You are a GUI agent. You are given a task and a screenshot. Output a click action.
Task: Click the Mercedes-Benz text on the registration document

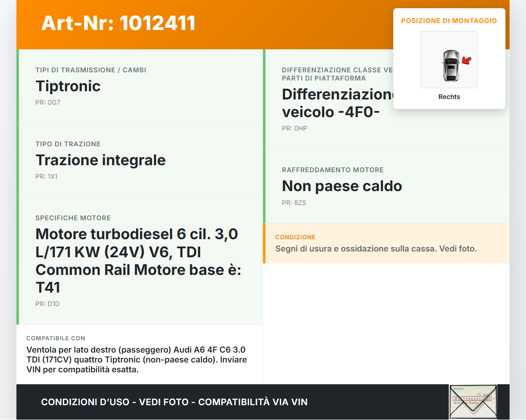(466, 403)
